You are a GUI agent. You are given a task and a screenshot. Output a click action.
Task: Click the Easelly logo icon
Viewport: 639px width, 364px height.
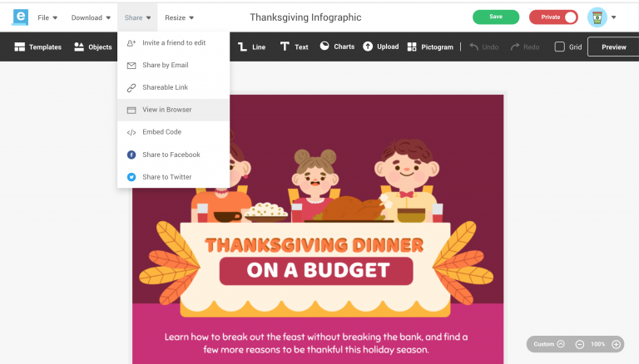coord(20,17)
